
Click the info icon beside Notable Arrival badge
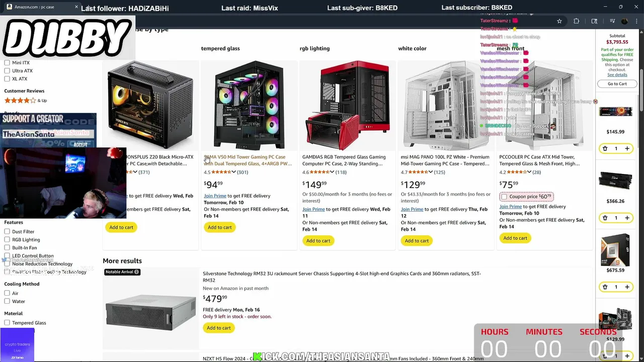(136, 272)
